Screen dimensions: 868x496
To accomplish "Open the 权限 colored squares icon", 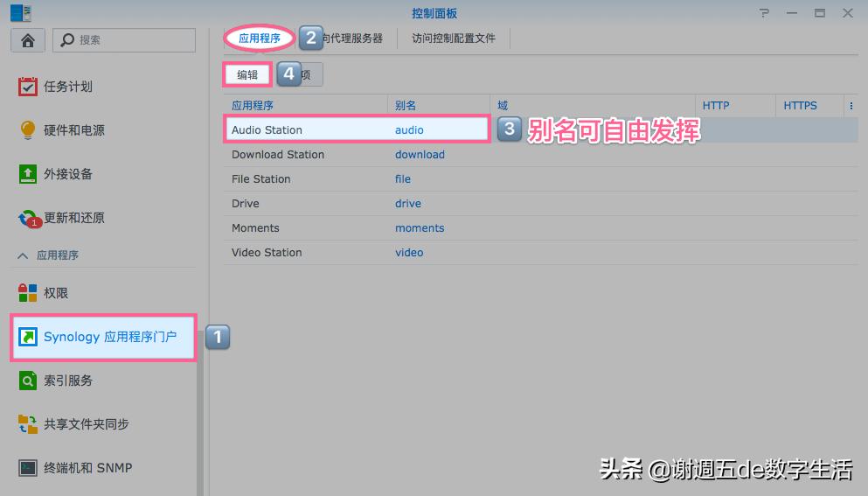I will tap(28, 292).
